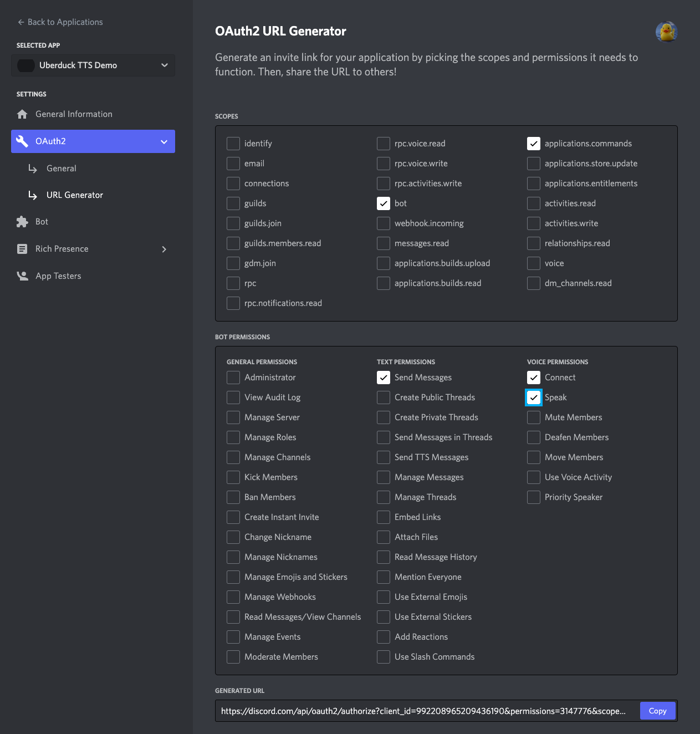Enable Mention Everyone permission
The width and height of the screenshot is (700, 734).
[x=384, y=577]
